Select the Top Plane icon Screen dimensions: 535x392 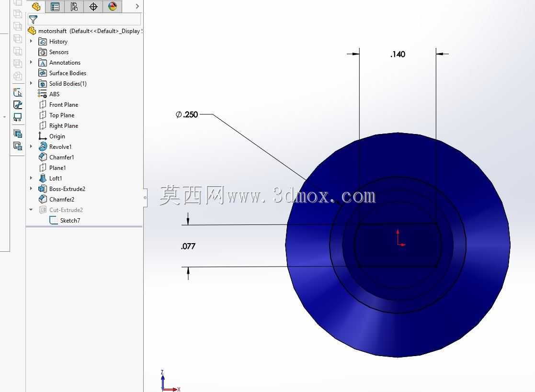43,115
